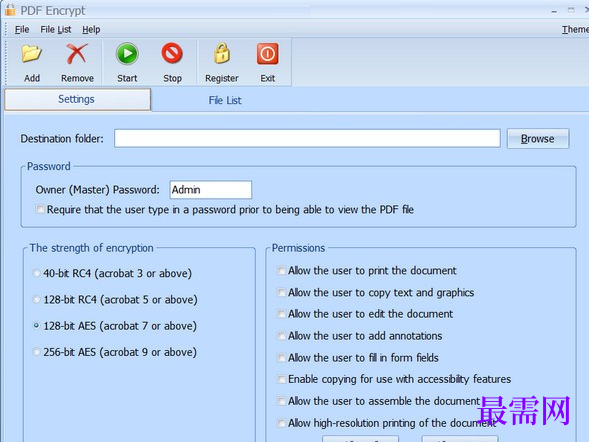
Task: Check Allow the user to assemble the document
Action: pos(281,401)
